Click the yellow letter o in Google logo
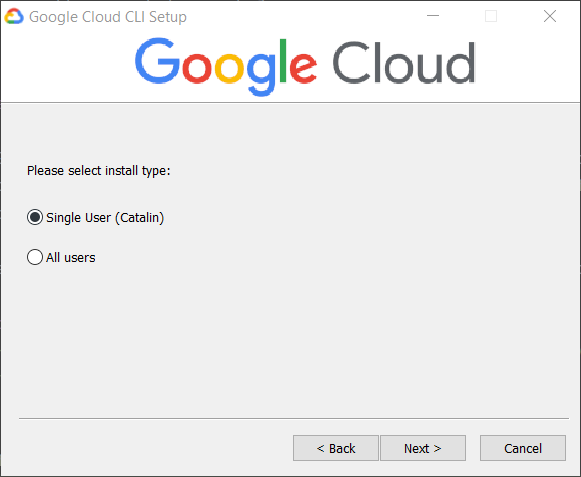The height and width of the screenshot is (477, 581). tap(229, 68)
